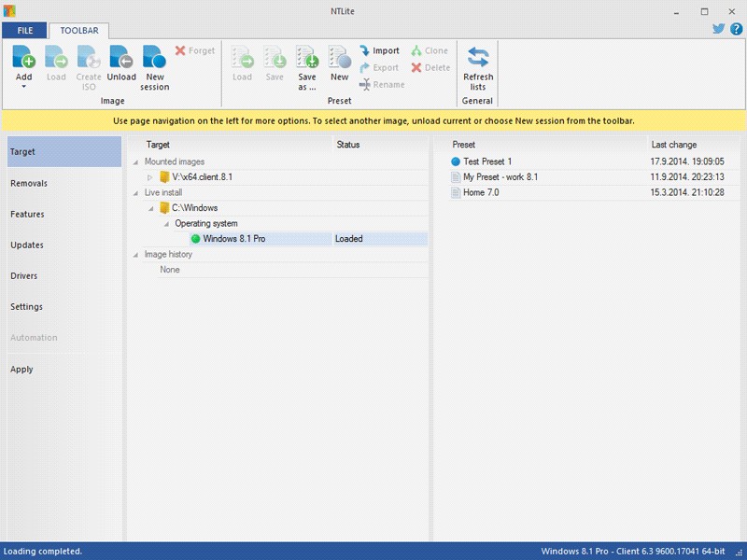Sort by Last change column header
Screen dimensions: 747x560
click(x=673, y=145)
